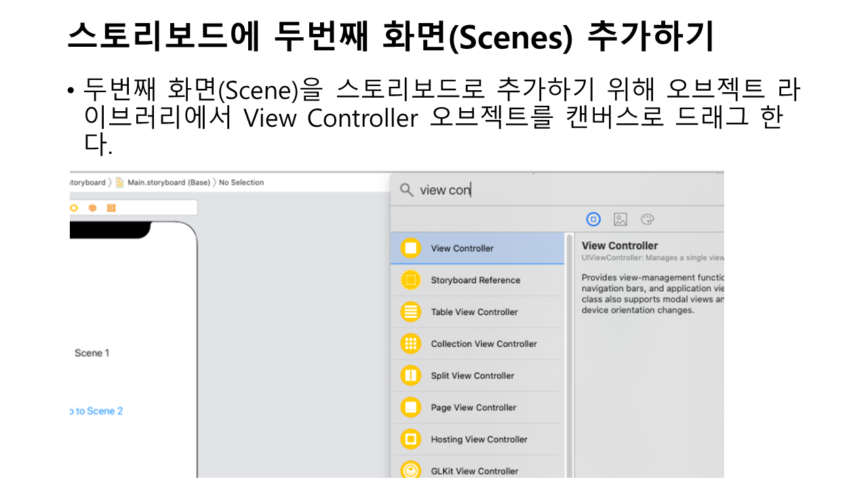The width and height of the screenshot is (868, 488).
Task: Click the object list vertical scrollbar
Action: click(x=569, y=352)
